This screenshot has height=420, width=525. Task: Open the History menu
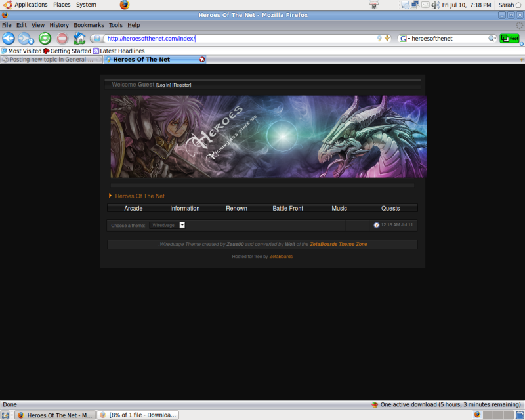click(x=59, y=25)
